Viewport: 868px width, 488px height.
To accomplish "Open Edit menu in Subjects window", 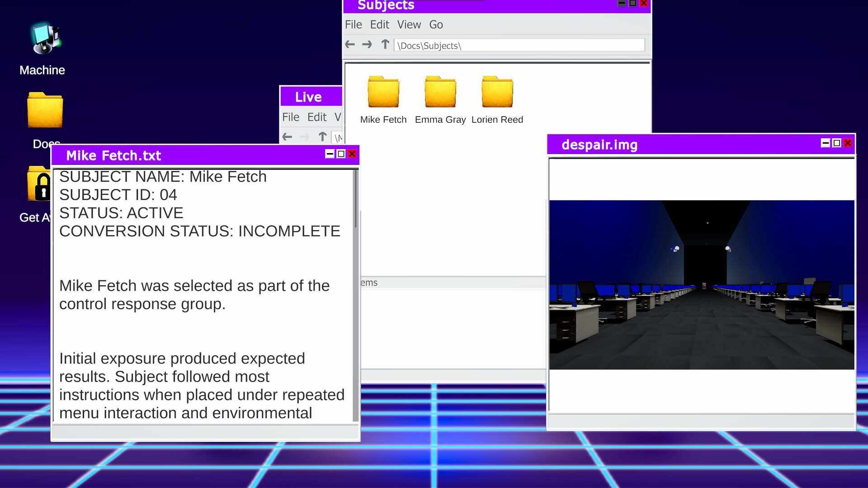I will pyautogui.click(x=380, y=25).
